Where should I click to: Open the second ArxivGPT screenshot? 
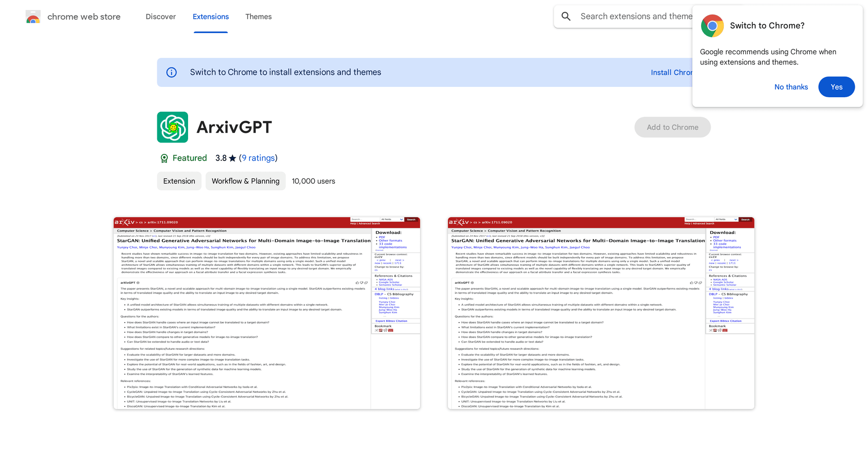601,313
